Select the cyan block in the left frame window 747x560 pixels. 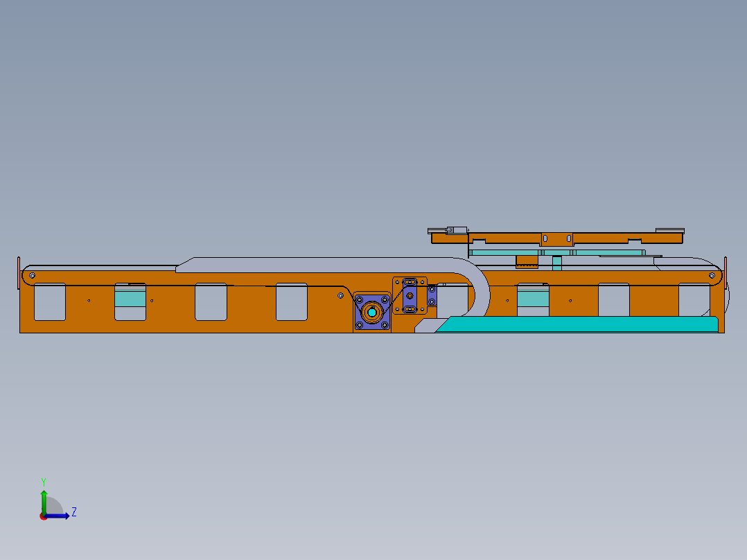(130, 298)
